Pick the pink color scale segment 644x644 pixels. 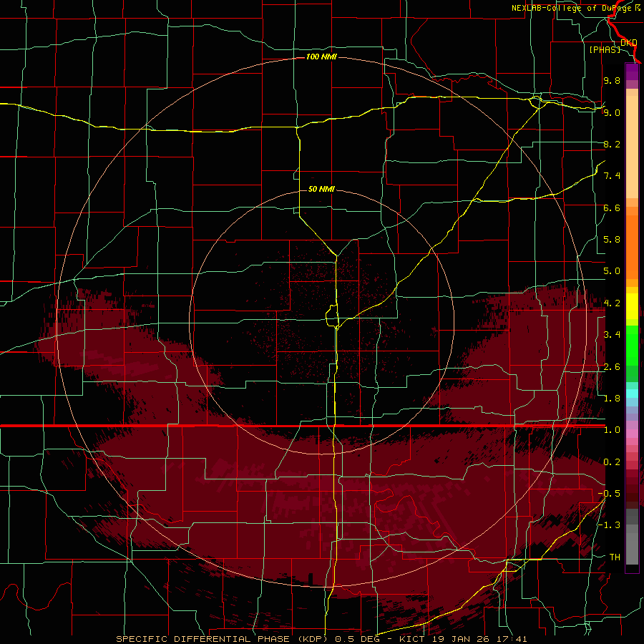[632, 434]
